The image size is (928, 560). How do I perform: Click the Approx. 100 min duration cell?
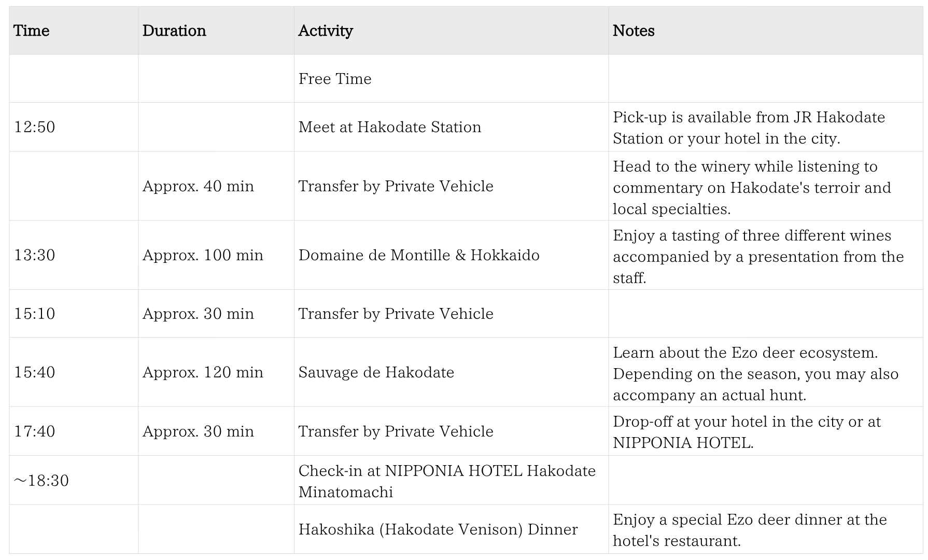203,255
